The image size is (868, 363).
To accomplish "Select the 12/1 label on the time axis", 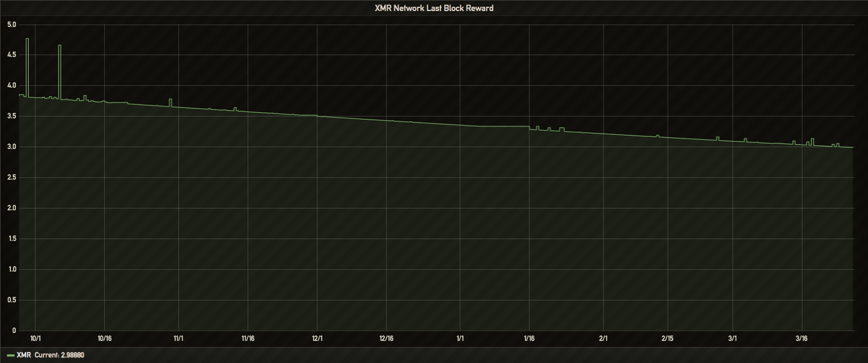I will 317,338.
